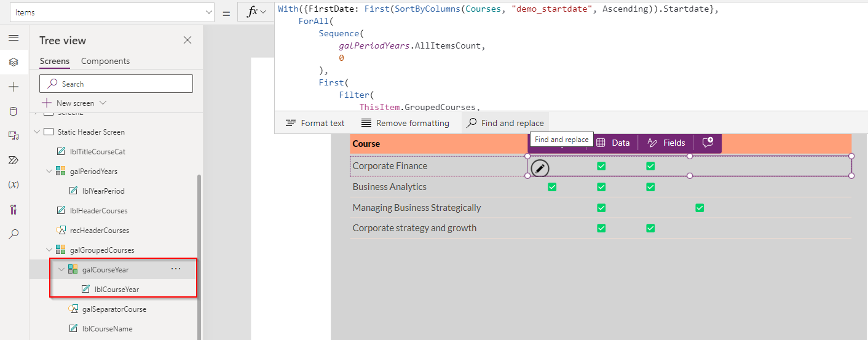
Task: Click the Business Analytics course name
Action: tap(389, 187)
